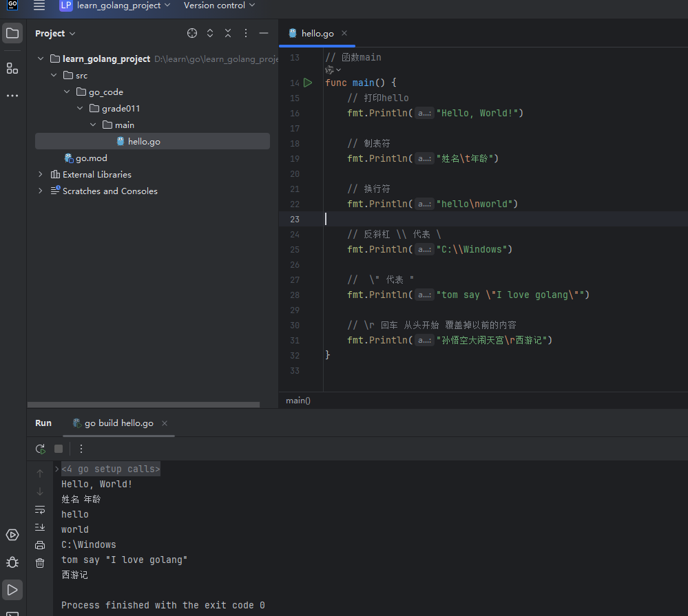Click main() breadcrumb in editor
The height and width of the screenshot is (616, 688).
(x=298, y=401)
